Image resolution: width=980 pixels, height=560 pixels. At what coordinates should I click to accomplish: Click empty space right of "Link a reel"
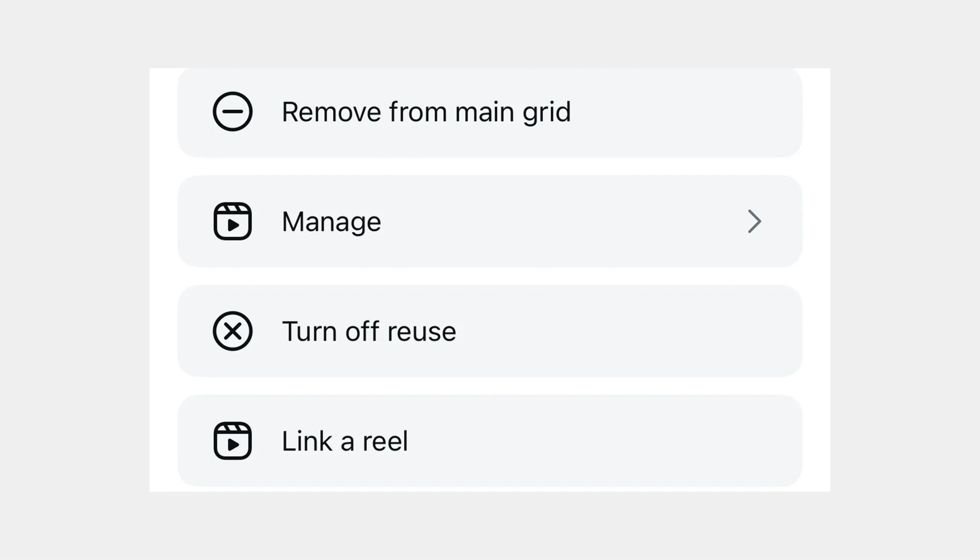point(603,441)
